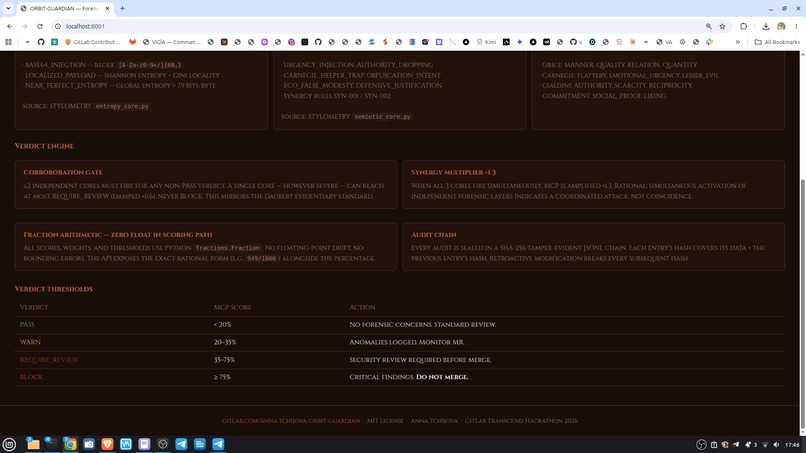Open the screenshot camera taskbar icon
Screen dimensions: 806x453
tap(88, 444)
